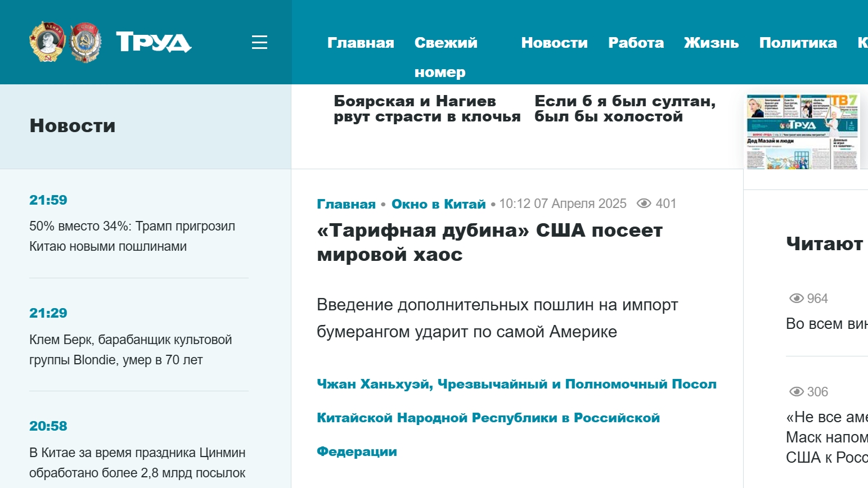Open headline about Боярская и Нагиев

coord(426,109)
